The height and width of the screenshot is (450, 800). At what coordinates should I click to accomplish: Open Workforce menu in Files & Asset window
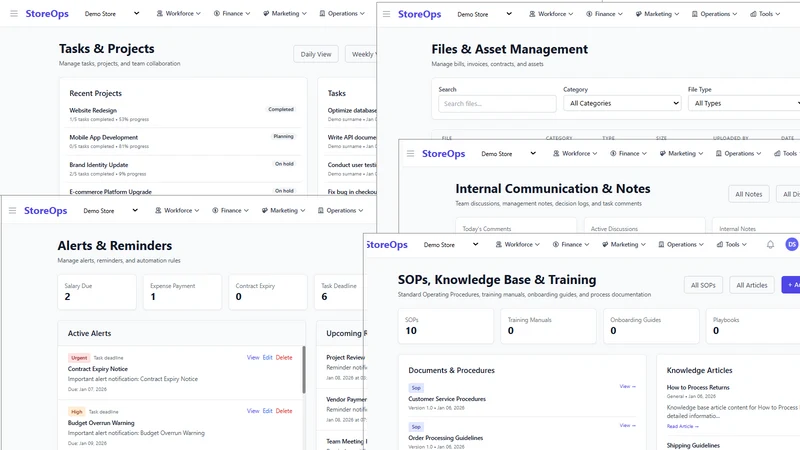click(551, 14)
